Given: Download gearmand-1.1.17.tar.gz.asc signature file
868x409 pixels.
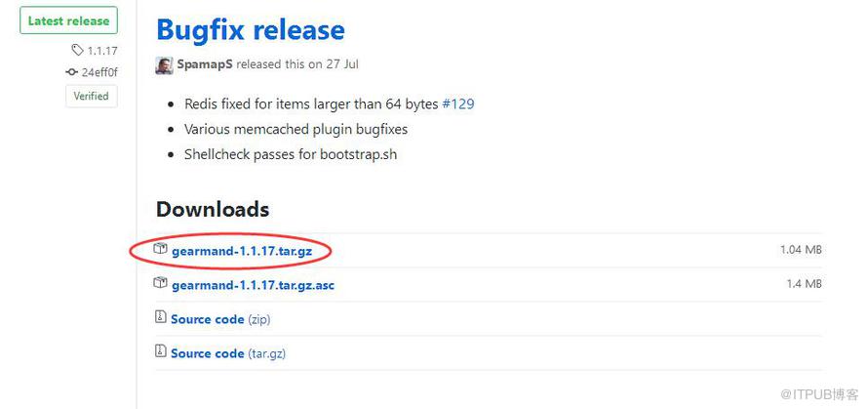Looking at the screenshot, I should click(253, 285).
